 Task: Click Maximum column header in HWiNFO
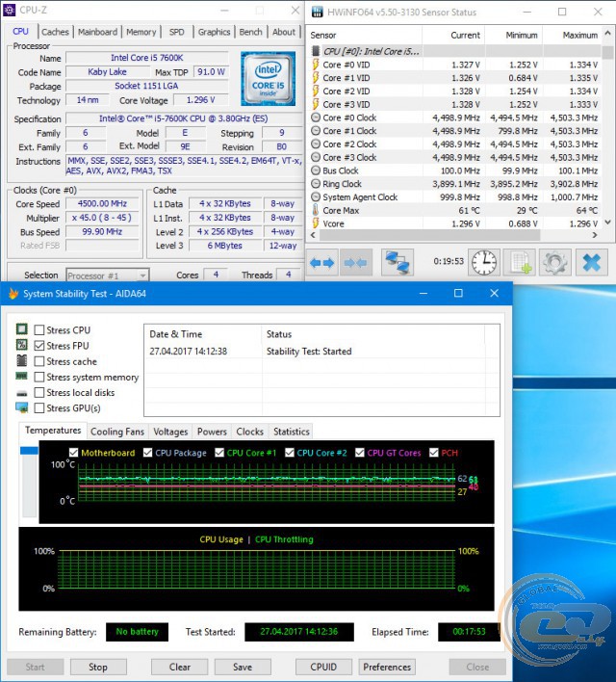click(572, 36)
